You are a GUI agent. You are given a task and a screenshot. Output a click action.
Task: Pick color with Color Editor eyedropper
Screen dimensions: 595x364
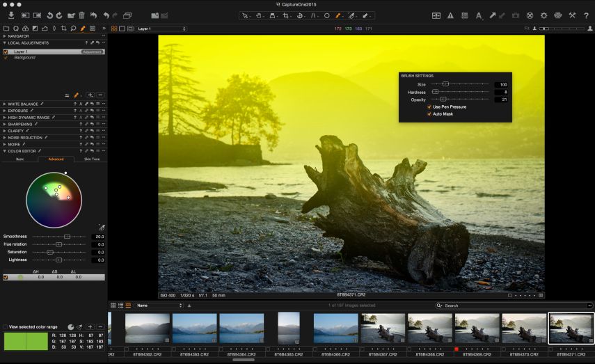(x=102, y=228)
